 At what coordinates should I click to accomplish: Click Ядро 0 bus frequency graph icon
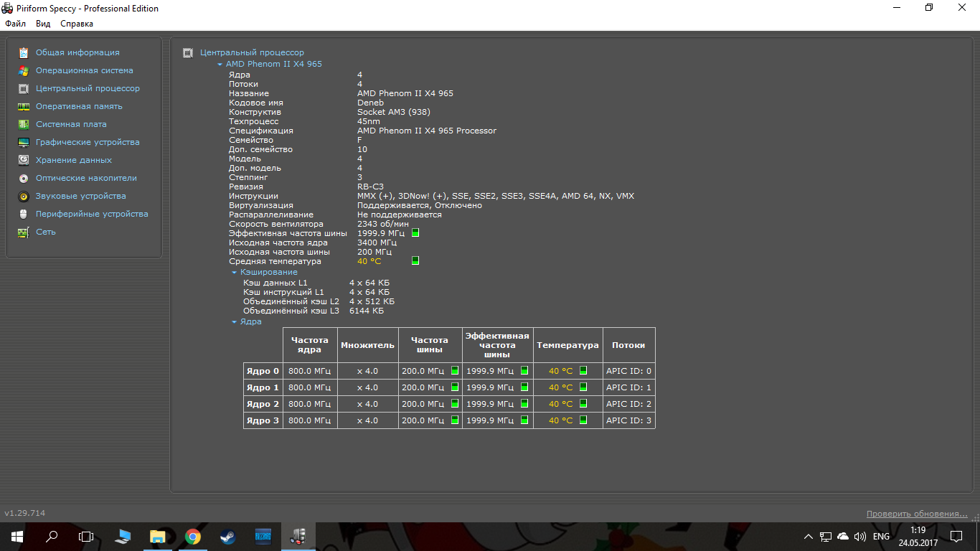click(455, 371)
